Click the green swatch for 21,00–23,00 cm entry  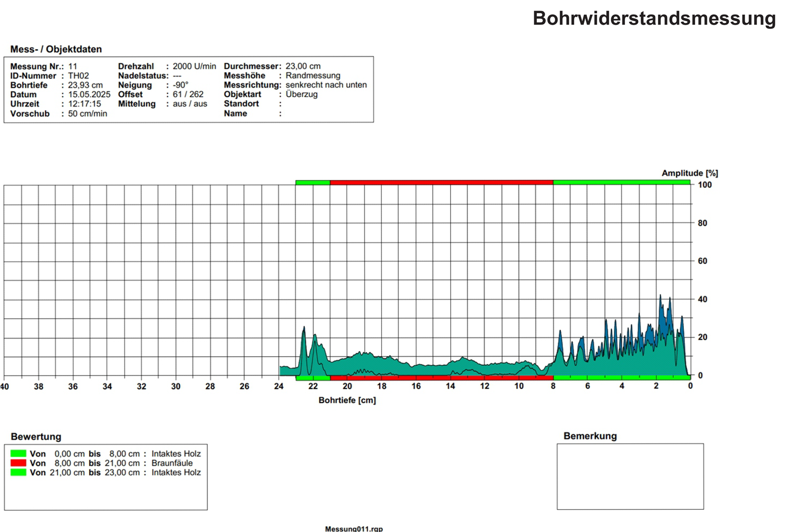(x=18, y=472)
